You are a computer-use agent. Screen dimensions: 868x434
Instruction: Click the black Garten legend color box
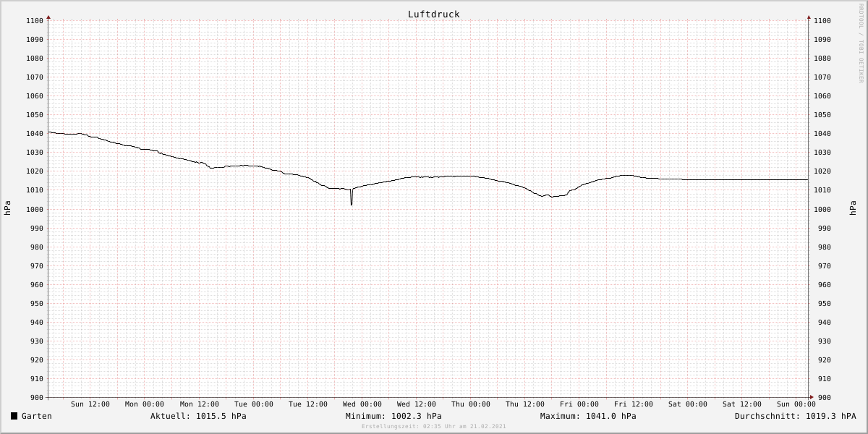[x=14, y=416]
